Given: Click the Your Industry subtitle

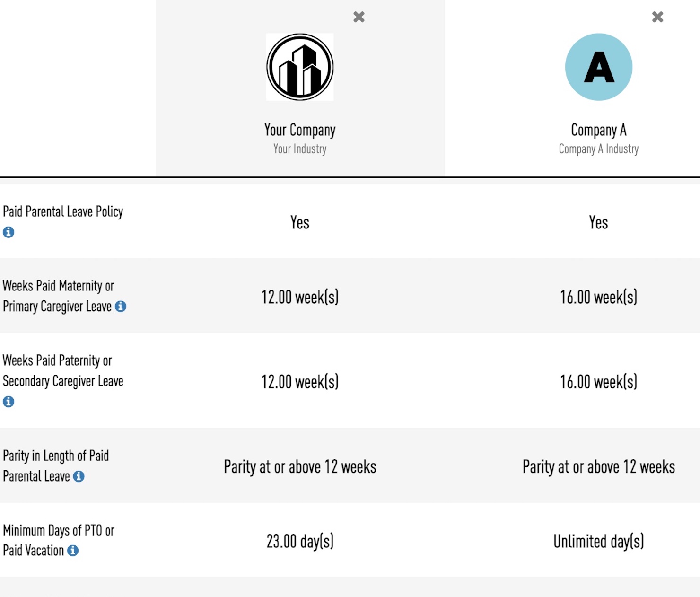Looking at the screenshot, I should click(300, 149).
